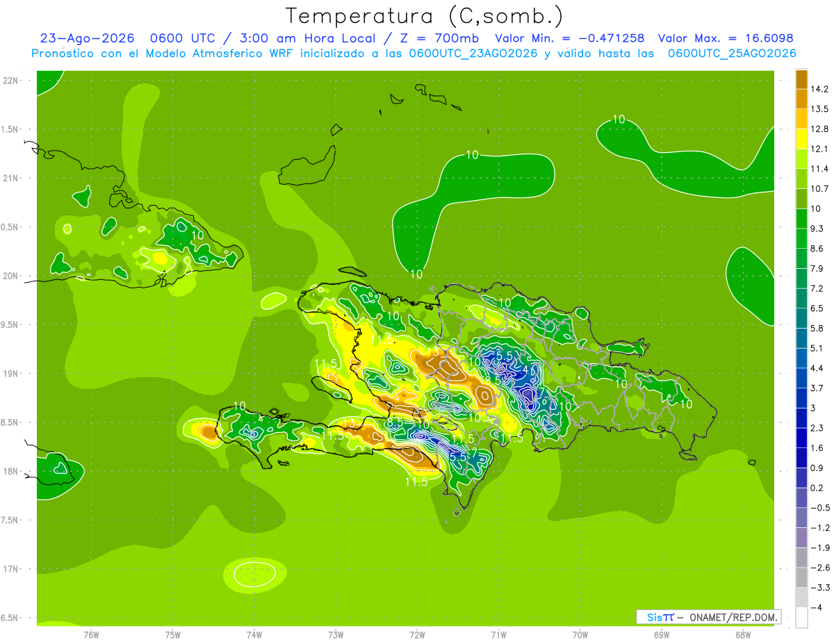Click the dark brown swatch above 14.2
Viewport: 834px width, 644px height.
pyautogui.click(x=801, y=79)
